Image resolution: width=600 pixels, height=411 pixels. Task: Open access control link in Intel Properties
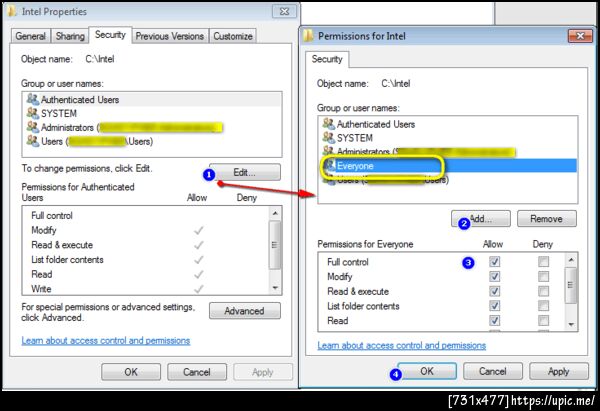pos(106,340)
